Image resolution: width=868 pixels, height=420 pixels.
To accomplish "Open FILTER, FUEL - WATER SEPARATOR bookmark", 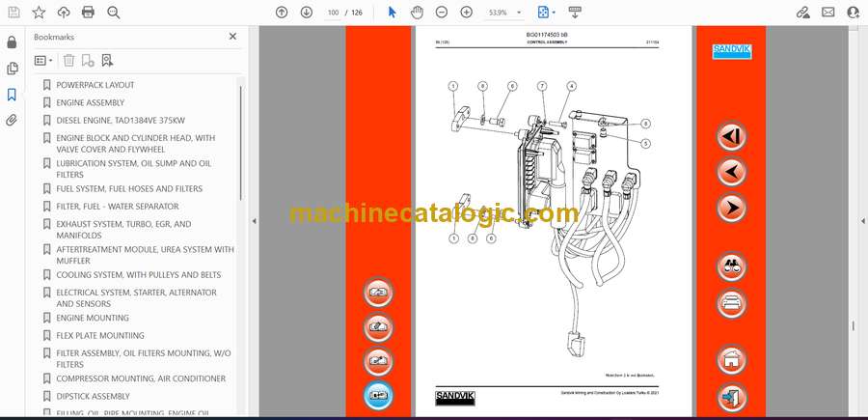I will [118, 206].
